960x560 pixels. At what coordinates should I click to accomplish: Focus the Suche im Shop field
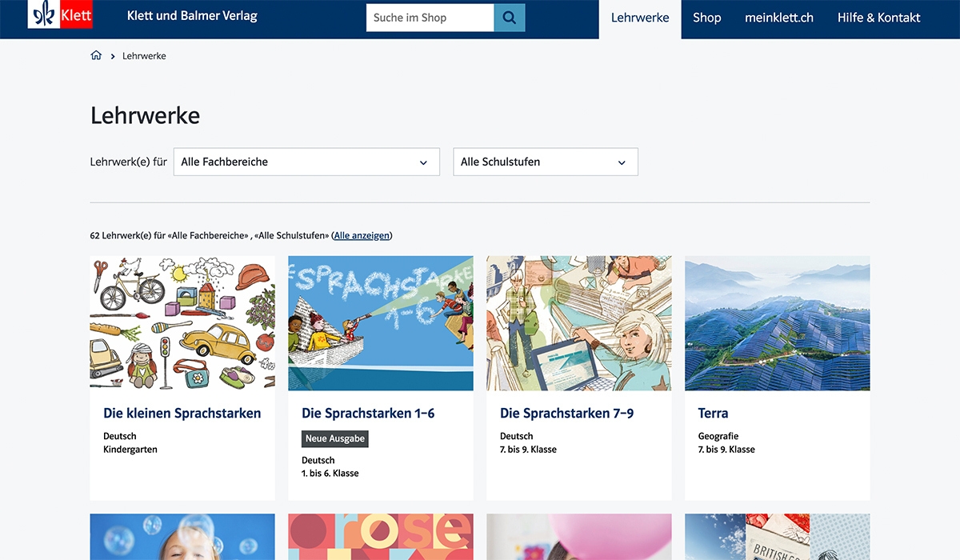pyautogui.click(x=430, y=18)
